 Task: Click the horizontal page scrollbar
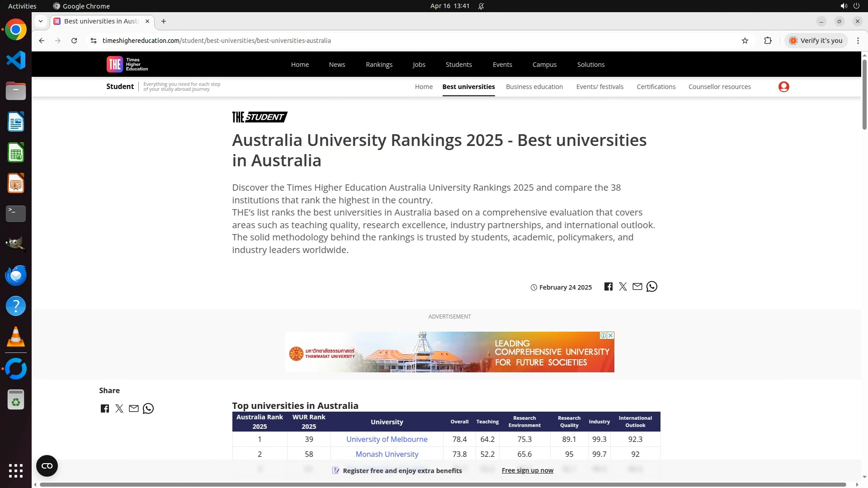(x=443, y=484)
